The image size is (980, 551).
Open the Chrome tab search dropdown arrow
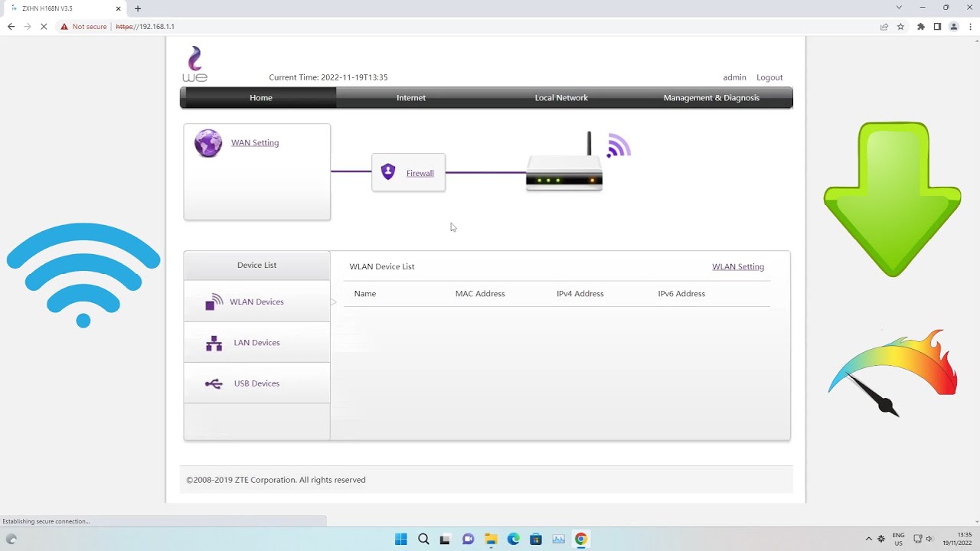(x=899, y=8)
